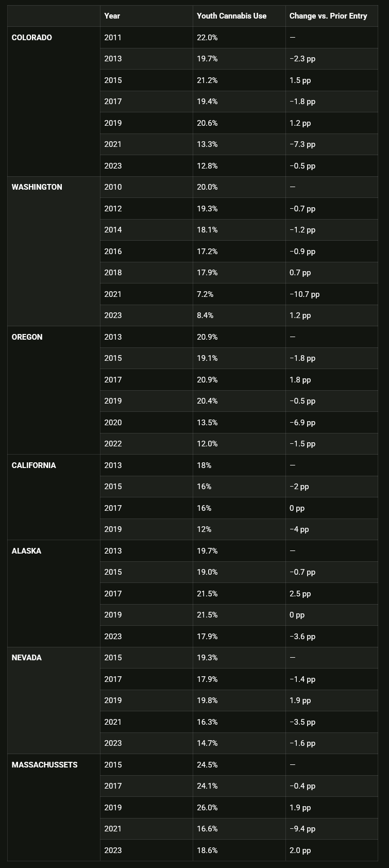Image resolution: width=389 pixels, height=868 pixels.
Task: Select the NEVADA row group label
Action: (x=27, y=658)
